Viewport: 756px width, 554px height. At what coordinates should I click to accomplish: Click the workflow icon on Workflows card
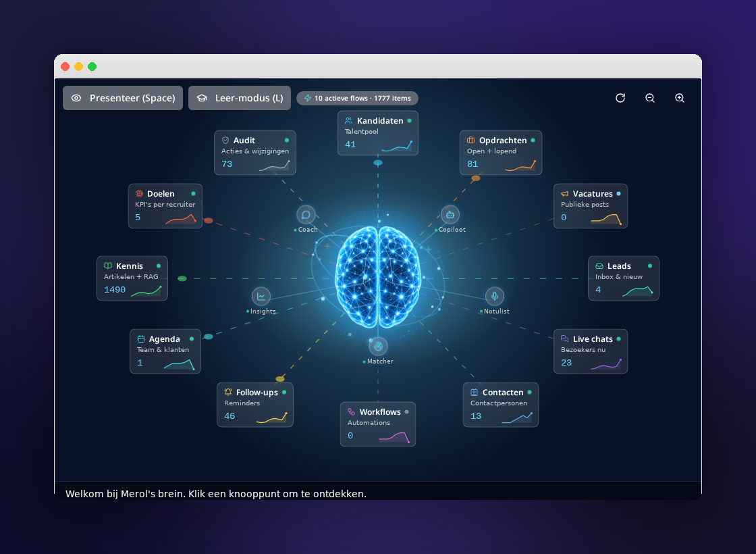click(352, 411)
